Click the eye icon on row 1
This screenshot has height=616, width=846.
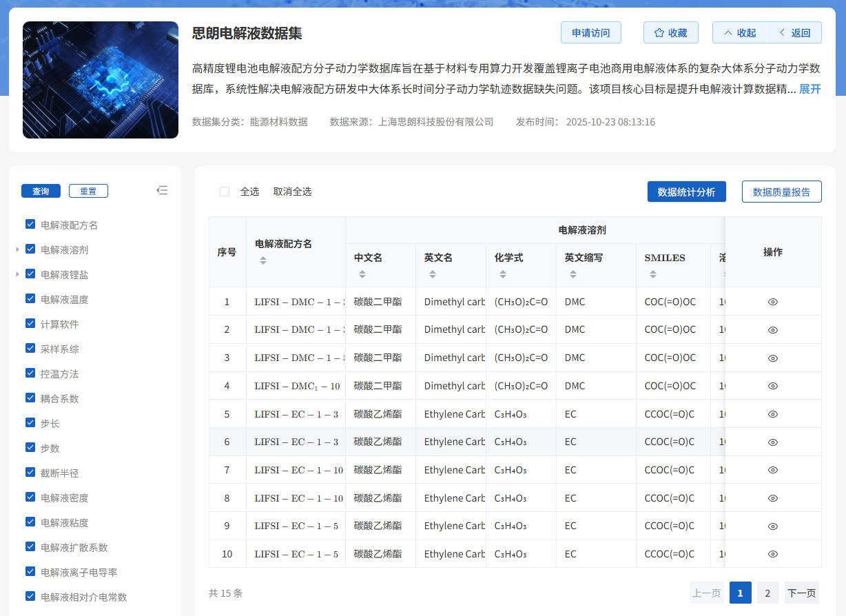pos(772,302)
